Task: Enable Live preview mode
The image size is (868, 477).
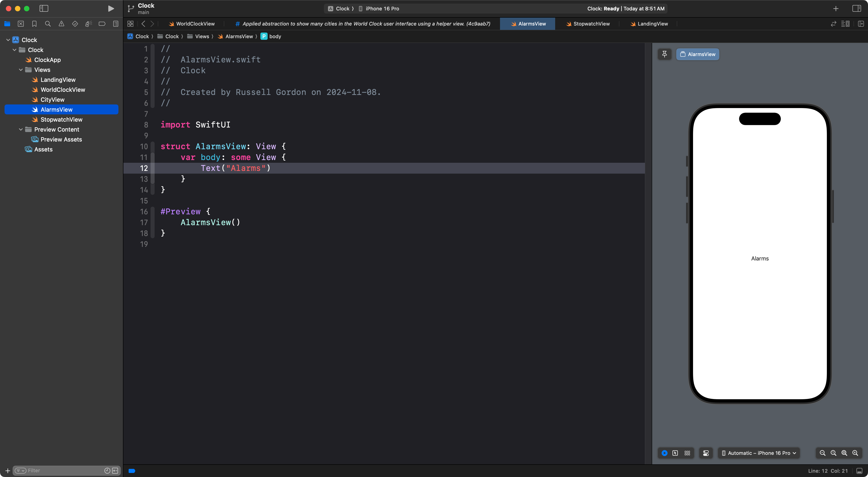Action: [x=665, y=453]
